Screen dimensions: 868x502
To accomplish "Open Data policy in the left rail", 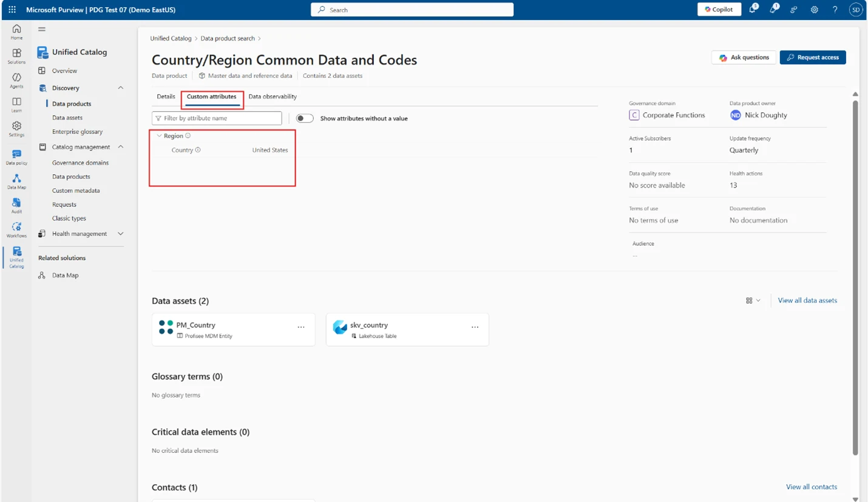I will point(16,157).
